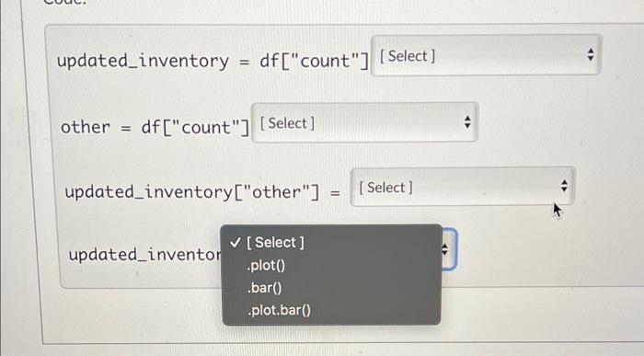Click the partially hidden updated_inventor text on last line
Viewport: 644px width, 356px height.
pos(144,255)
